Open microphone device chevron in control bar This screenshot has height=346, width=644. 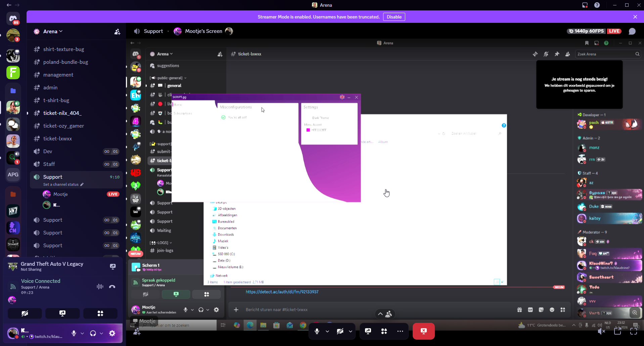[327, 331]
